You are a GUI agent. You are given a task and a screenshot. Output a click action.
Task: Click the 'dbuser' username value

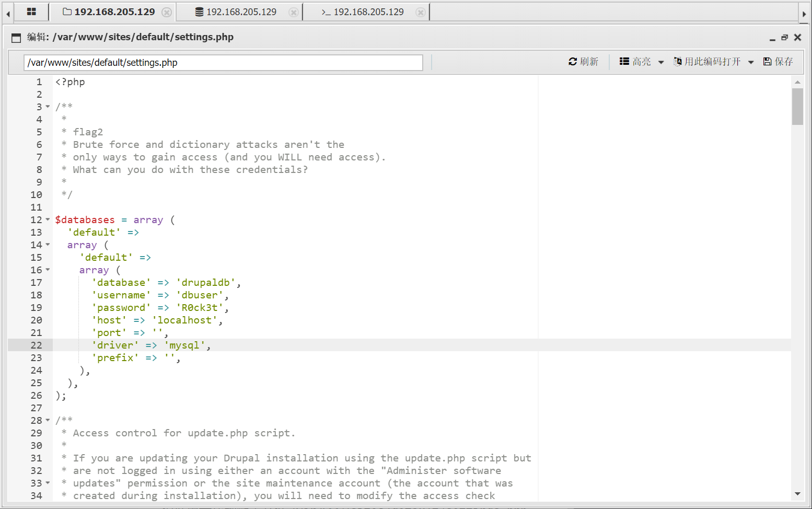200,295
